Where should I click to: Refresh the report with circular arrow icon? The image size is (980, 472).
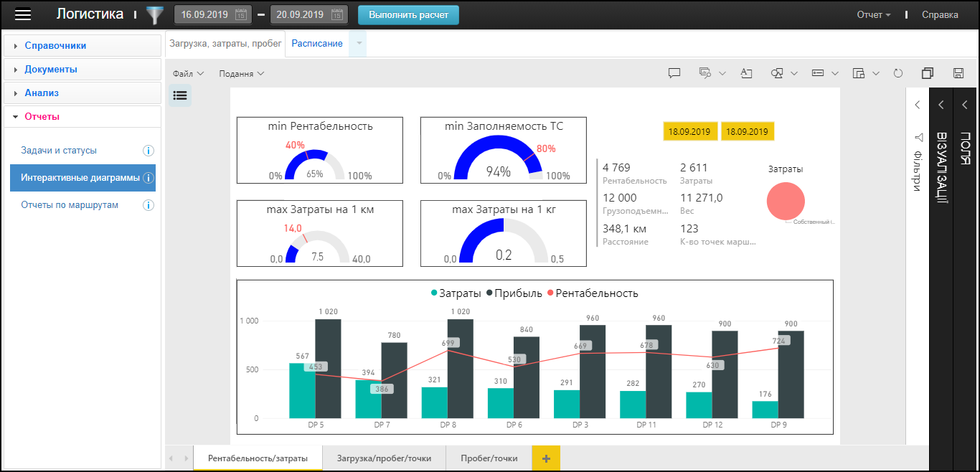click(898, 73)
